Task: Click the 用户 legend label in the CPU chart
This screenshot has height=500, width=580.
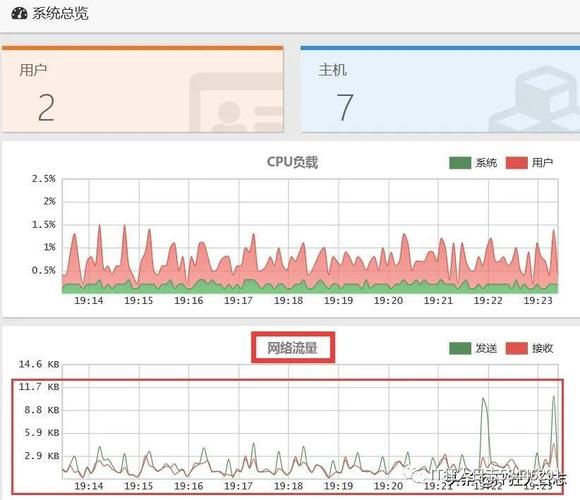Action: tap(542, 163)
